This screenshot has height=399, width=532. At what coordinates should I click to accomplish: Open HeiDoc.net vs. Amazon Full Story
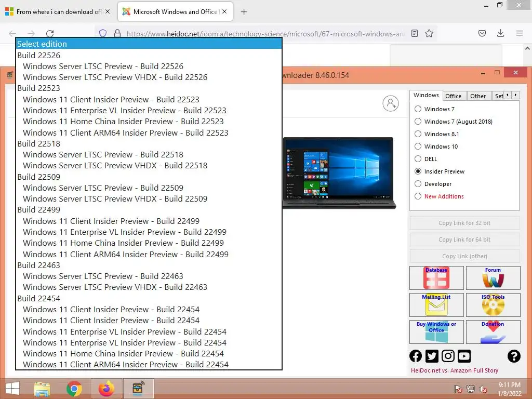[x=454, y=370]
